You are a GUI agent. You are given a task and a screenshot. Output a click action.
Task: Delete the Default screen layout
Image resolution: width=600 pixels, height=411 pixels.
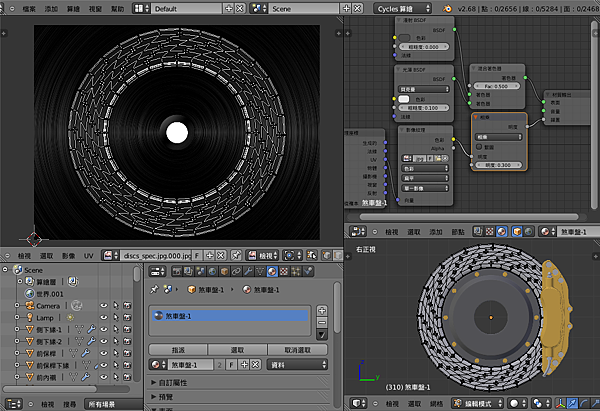(240, 8)
